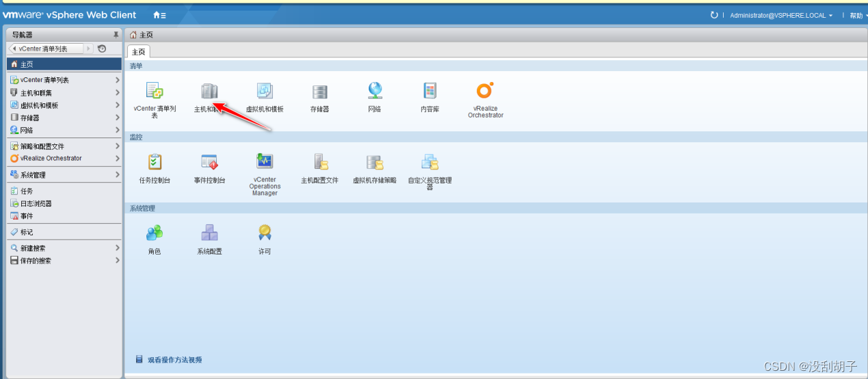The image size is (868, 379).
Task: Select 系统管理 in navigator sidebar
Action: 64,174
